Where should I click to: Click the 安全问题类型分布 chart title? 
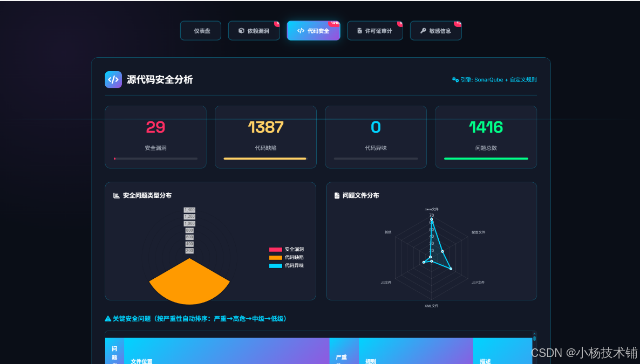click(x=147, y=195)
